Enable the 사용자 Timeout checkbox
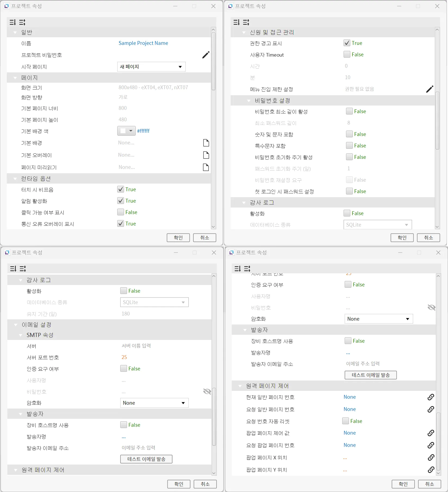 pos(347,54)
